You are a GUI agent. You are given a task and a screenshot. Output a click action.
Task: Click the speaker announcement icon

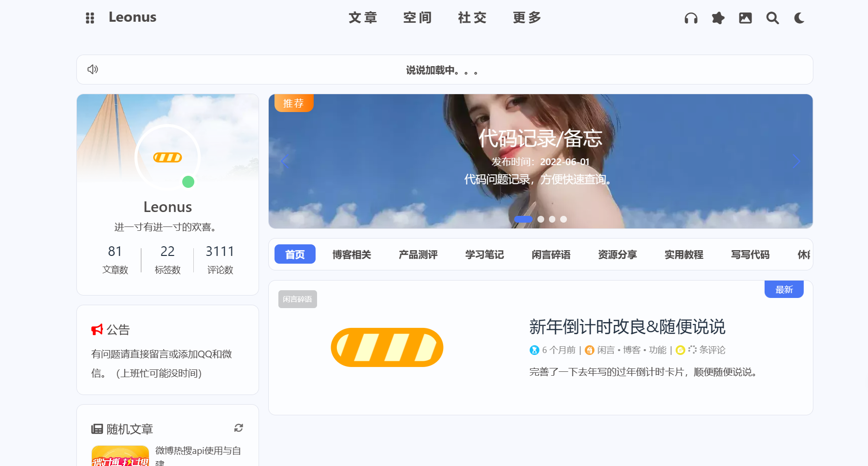coord(93,70)
